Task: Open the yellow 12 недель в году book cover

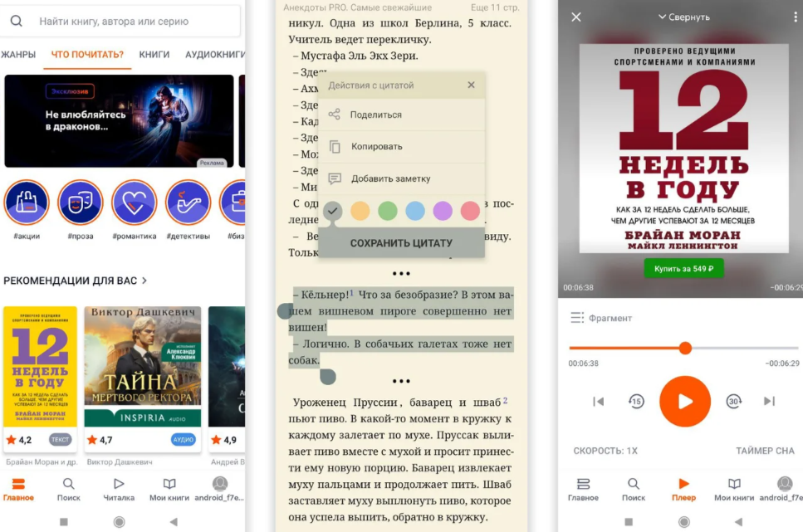Action: pos(41,367)
